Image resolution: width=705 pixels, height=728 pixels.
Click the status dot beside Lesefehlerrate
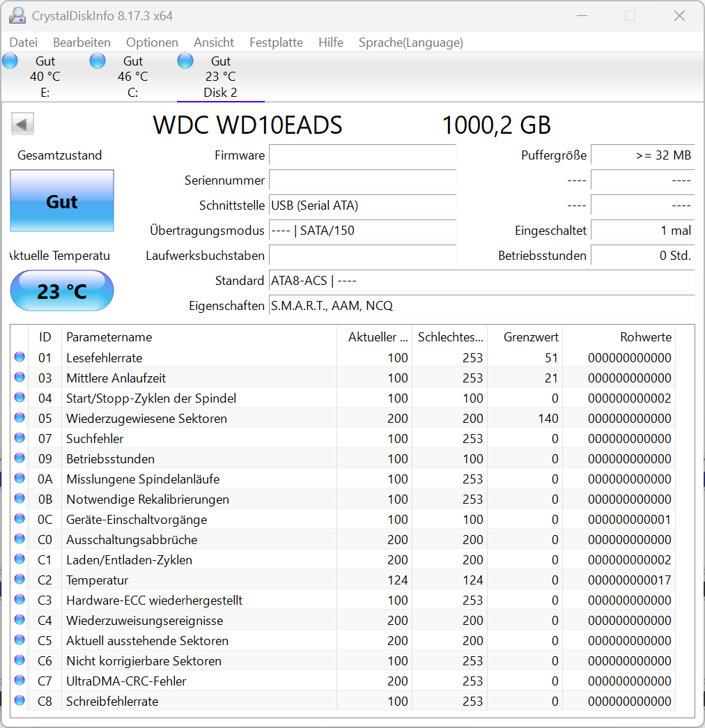tap(20, 357)
